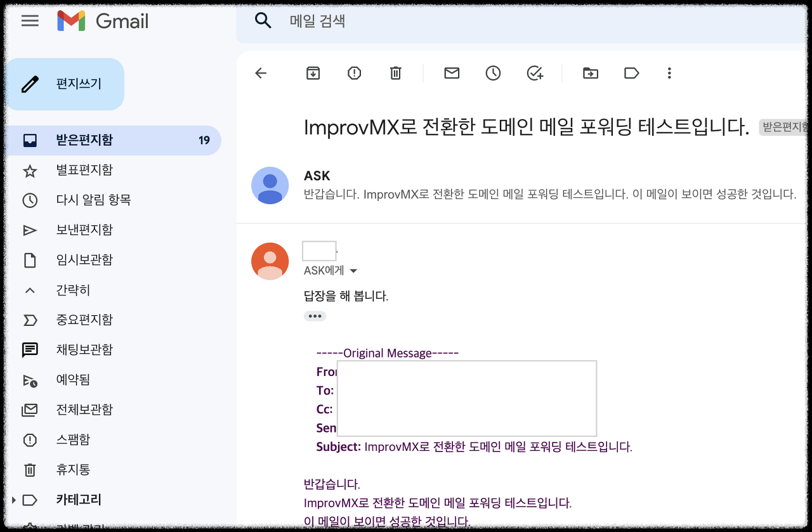This screenshot has height=532, width=812.
Task: Click the email subject heading text
Action: point(527,127)
